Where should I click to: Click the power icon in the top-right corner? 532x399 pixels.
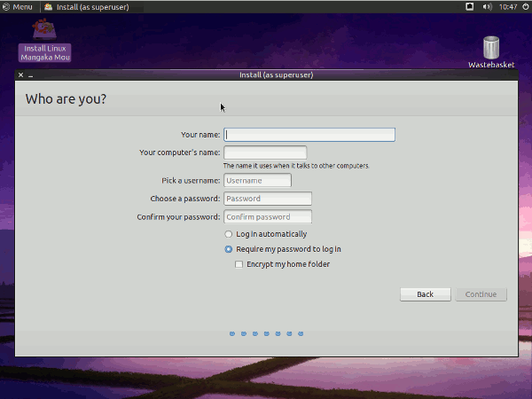tap(524, 7)
